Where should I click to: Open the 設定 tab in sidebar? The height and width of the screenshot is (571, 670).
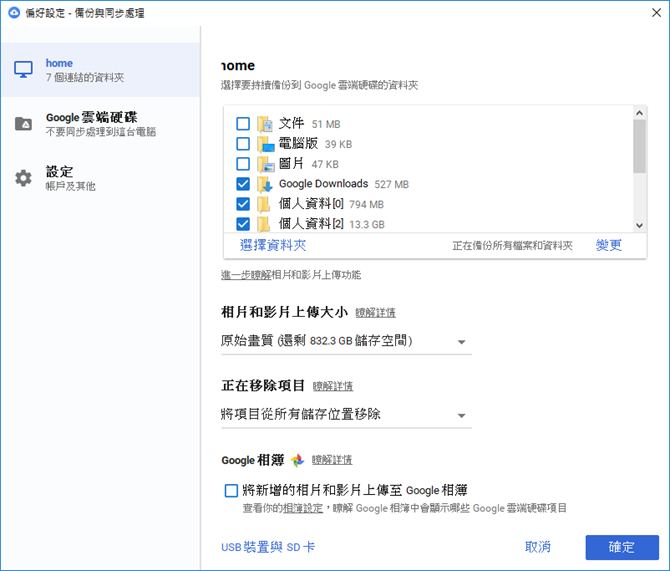(101, 178)
